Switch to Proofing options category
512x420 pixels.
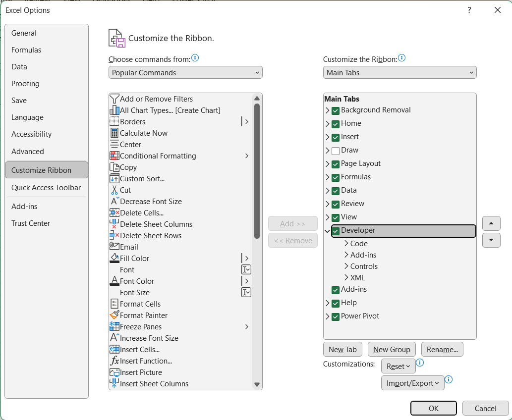(47, 84)
